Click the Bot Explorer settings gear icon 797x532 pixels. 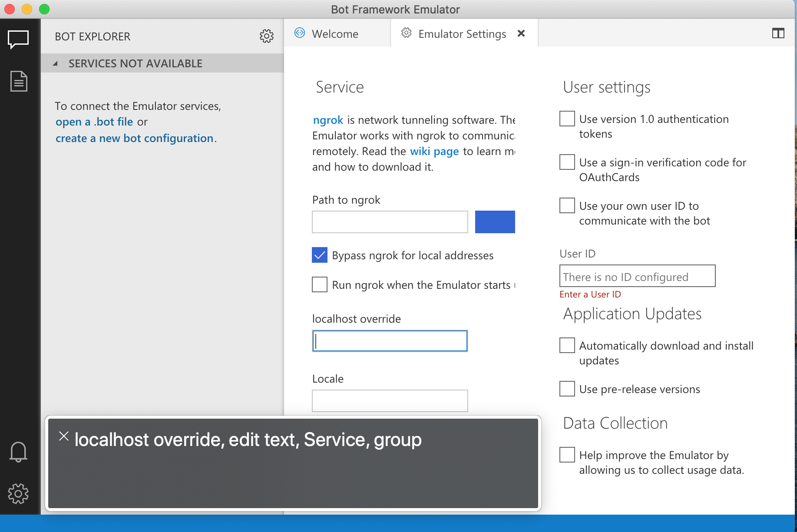tap(267, 36)
